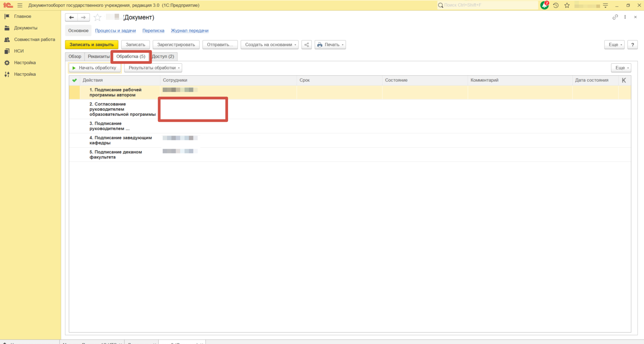This screenshot has height=344, width=644.
Task: Open НСИ section in sidebar
Action: click(19, 51)
